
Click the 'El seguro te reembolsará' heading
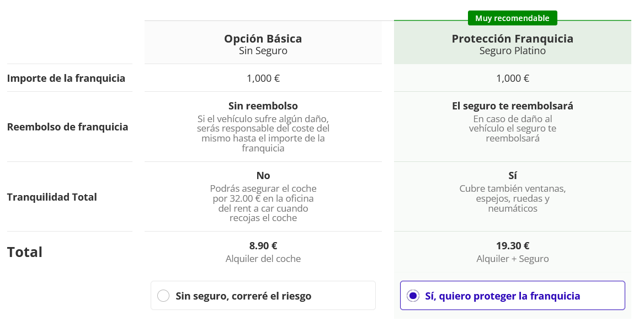tap(512, 106)
